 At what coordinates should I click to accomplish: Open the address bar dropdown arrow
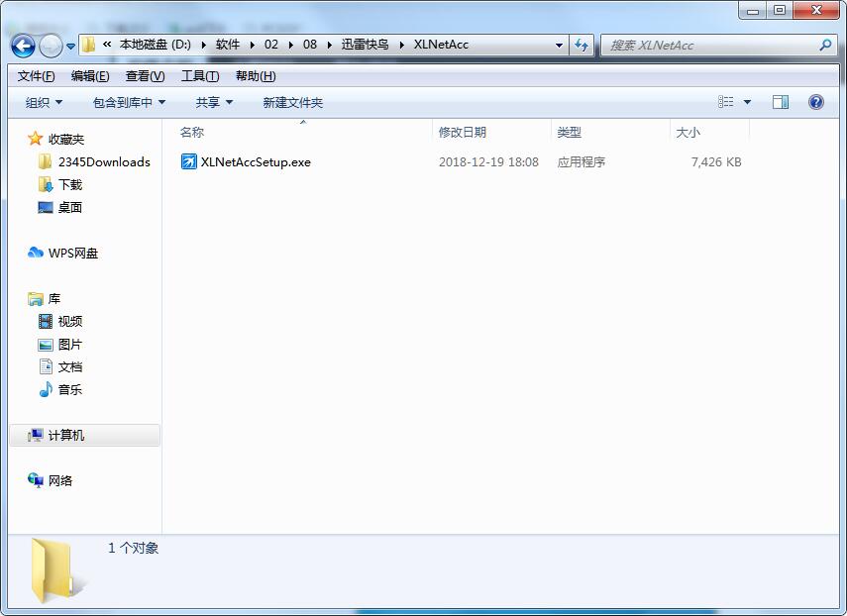coord(560,46)
